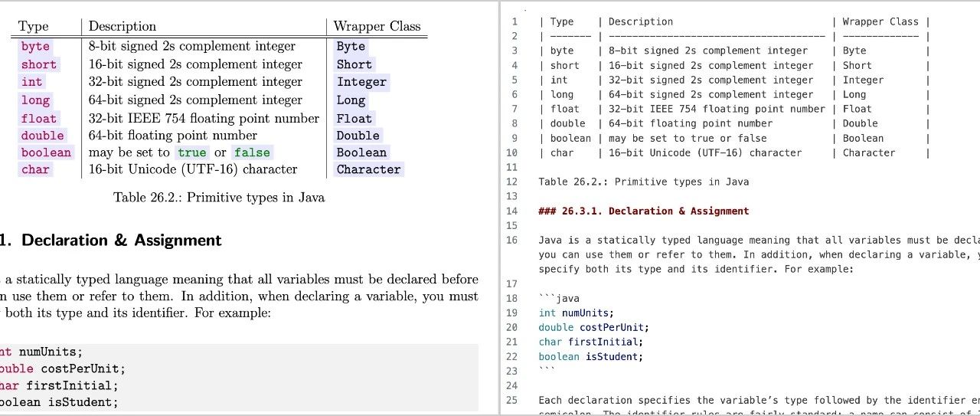980x416 pixels.
Task: Click 'Integer' in editor line 5
Action: pos(863,80)
